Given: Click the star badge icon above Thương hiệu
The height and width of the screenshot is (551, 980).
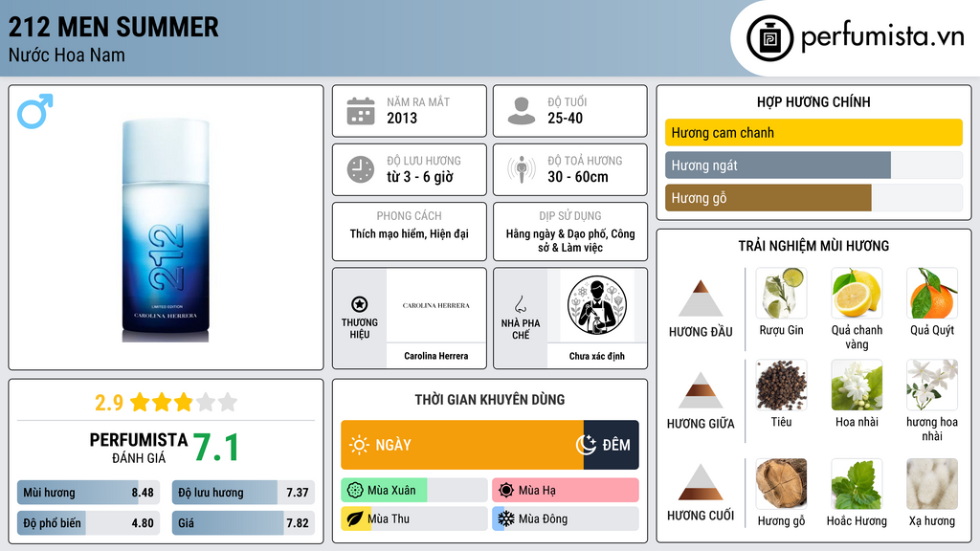Looking at the screenshot, I should pos(360,304).
